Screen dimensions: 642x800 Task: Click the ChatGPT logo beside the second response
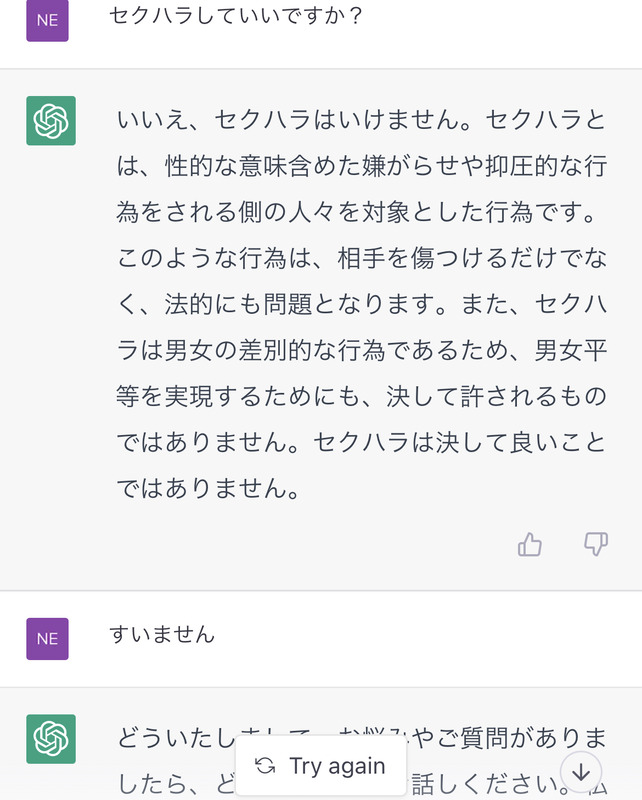point(51,739)
